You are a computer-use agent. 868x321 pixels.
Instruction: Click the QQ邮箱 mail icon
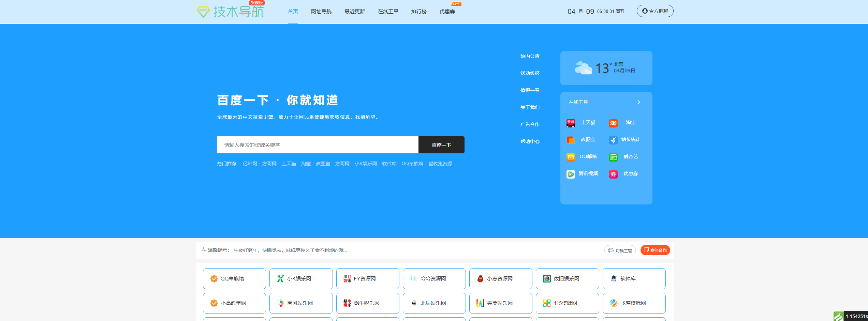[571, 157]
